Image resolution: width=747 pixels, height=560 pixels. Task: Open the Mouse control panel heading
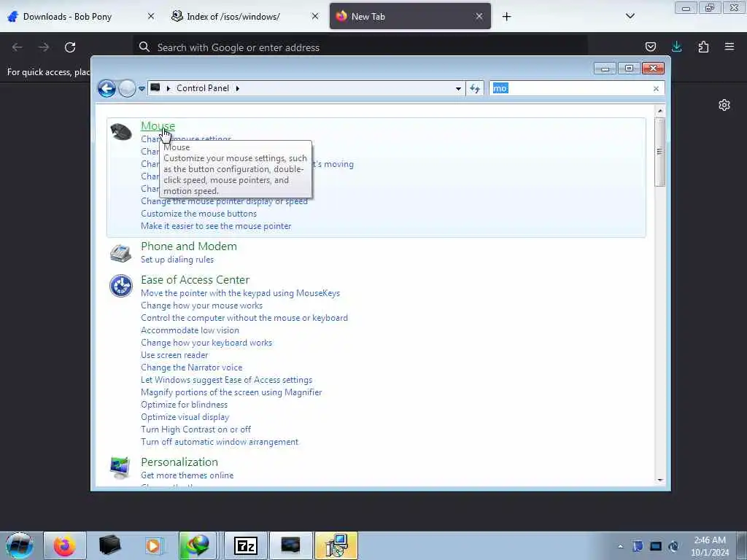tap(158, 125)
